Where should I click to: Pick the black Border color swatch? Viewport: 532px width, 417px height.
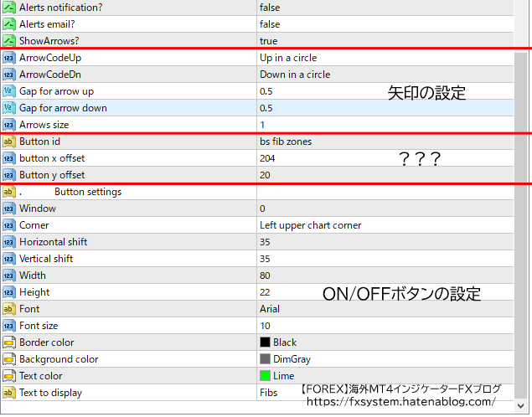(x=265, y=342)
